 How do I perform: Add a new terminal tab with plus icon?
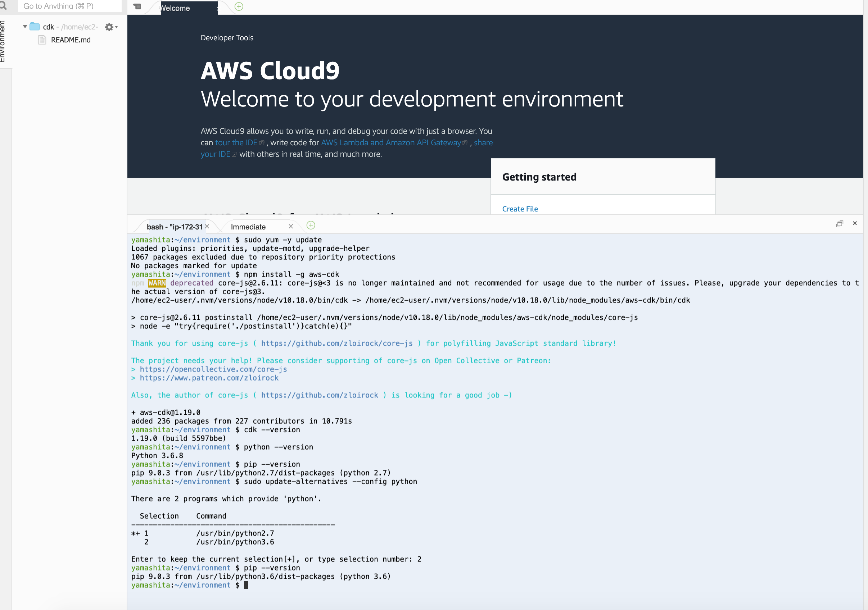[311, 226]
